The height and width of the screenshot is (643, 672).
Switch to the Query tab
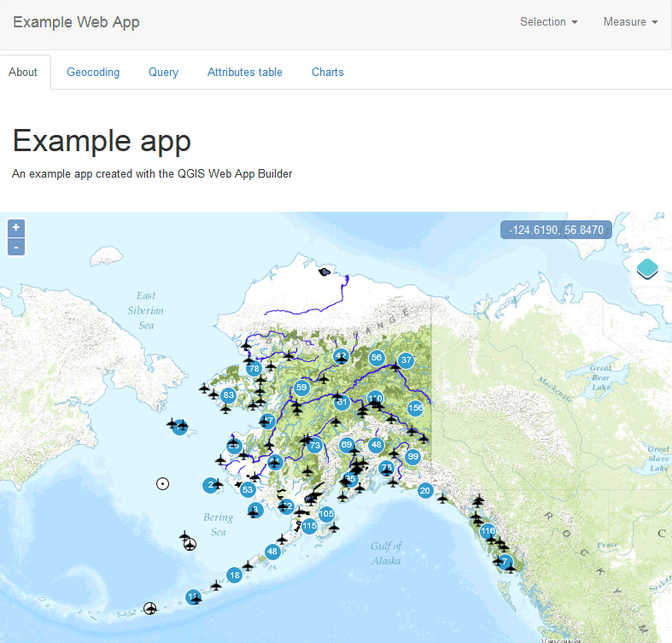[163, 73]
